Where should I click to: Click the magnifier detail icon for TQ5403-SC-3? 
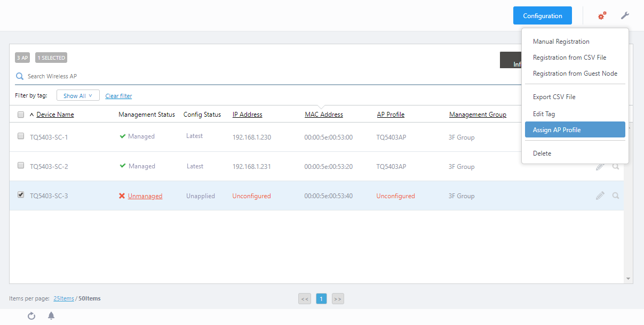[x=616, y=196]
